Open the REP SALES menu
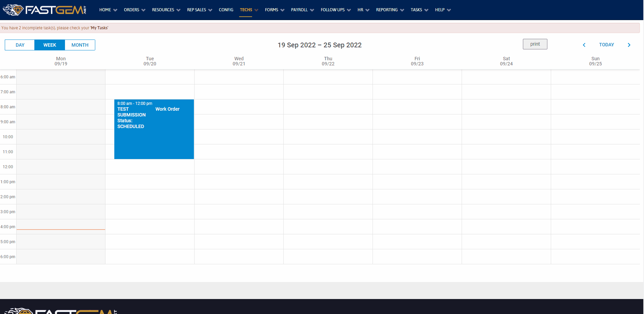The image size is (644, 314). 197,10
